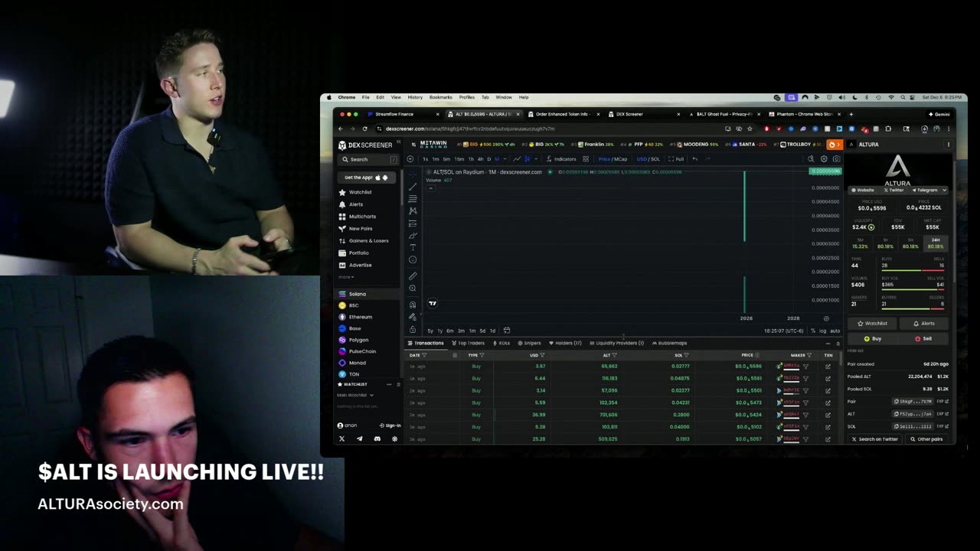Click Search on Twitter button
The width and height of the screenshot is (980, 551).
874,439
